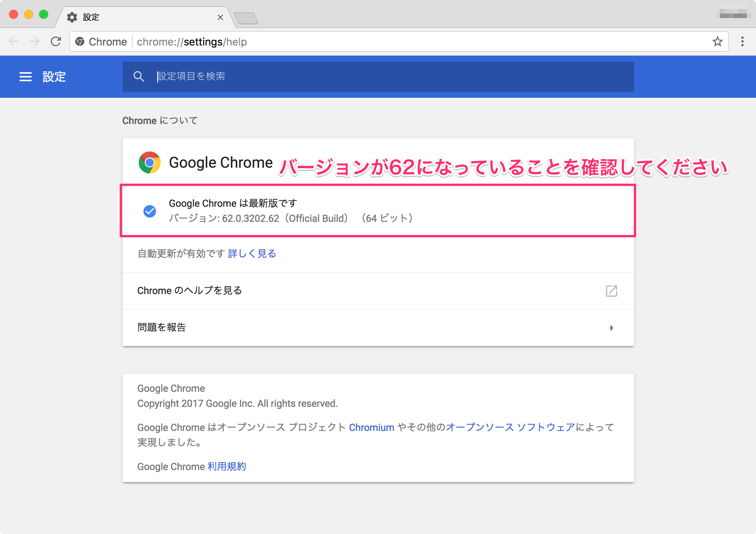Open a new tab
Screen dimensions: 756x534
click(x=246, y=18)
